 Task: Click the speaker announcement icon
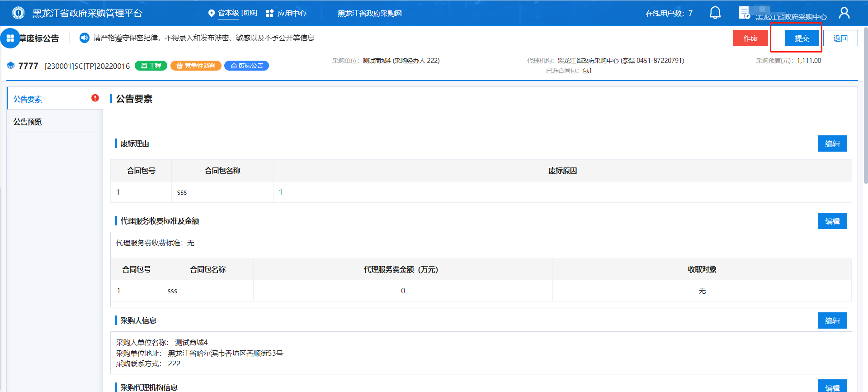pos(85,38)
